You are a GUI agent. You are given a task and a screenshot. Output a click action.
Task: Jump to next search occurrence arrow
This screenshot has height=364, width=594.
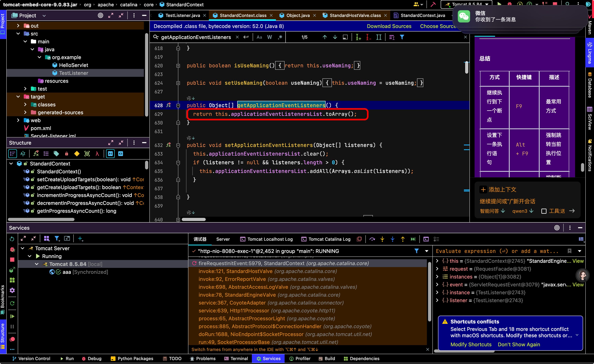335,37
